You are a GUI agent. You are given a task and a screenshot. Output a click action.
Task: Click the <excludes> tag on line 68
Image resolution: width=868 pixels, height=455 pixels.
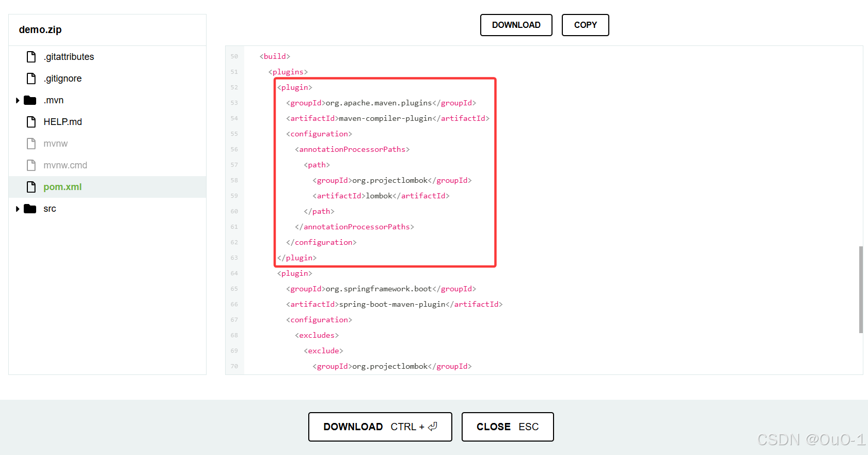click(x=317, y=335)
